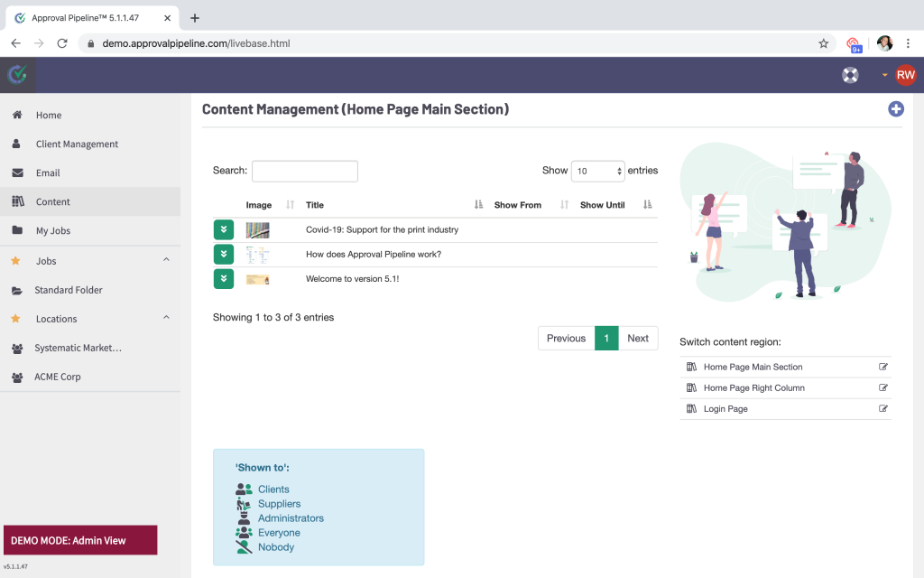Click Suppliers in the Shown to legend
The height and width of the screenshot is (578, 924).
[280, 504]
